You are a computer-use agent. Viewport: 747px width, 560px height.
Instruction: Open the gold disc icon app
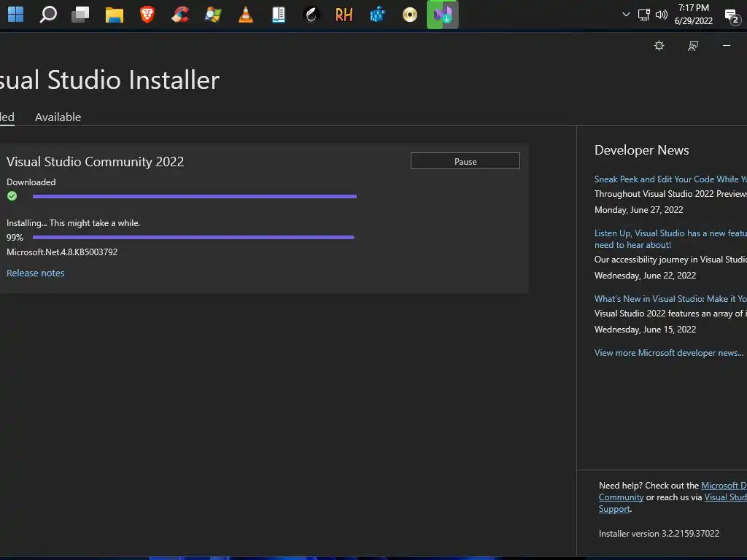[x=410, y=15]
